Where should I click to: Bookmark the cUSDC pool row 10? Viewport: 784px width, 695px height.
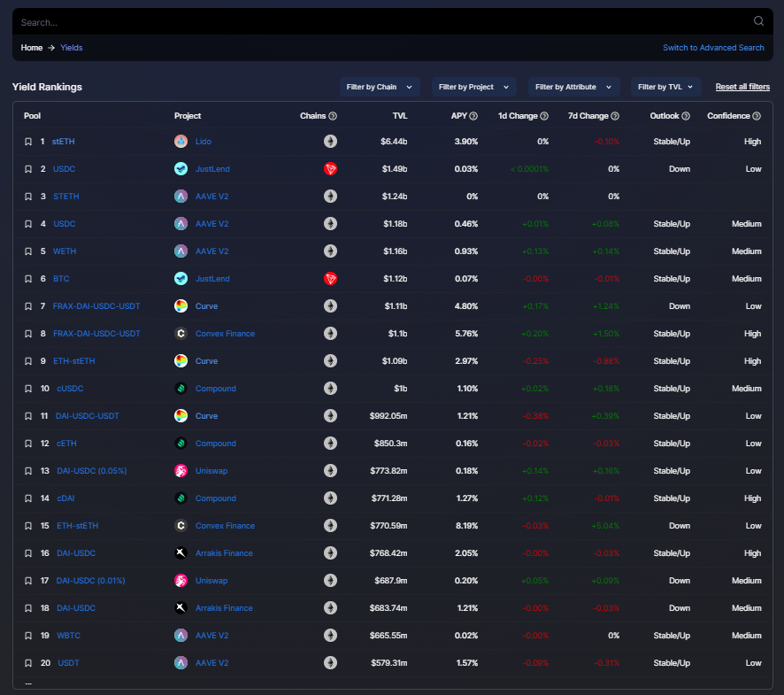click(28, 389)
